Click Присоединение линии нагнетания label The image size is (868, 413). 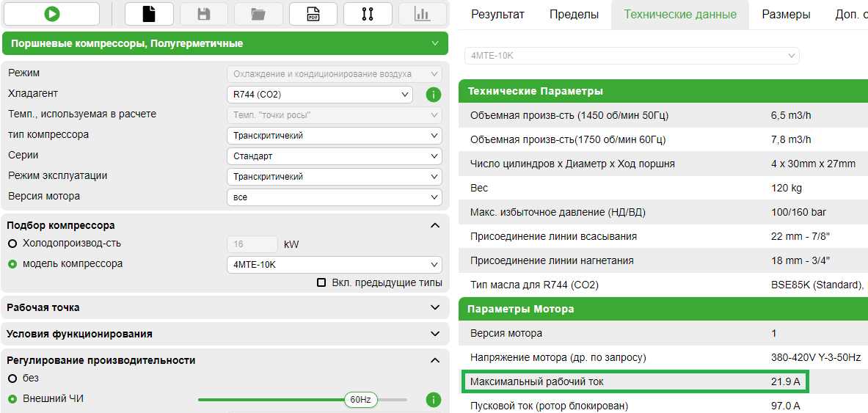tap(552, 260)
